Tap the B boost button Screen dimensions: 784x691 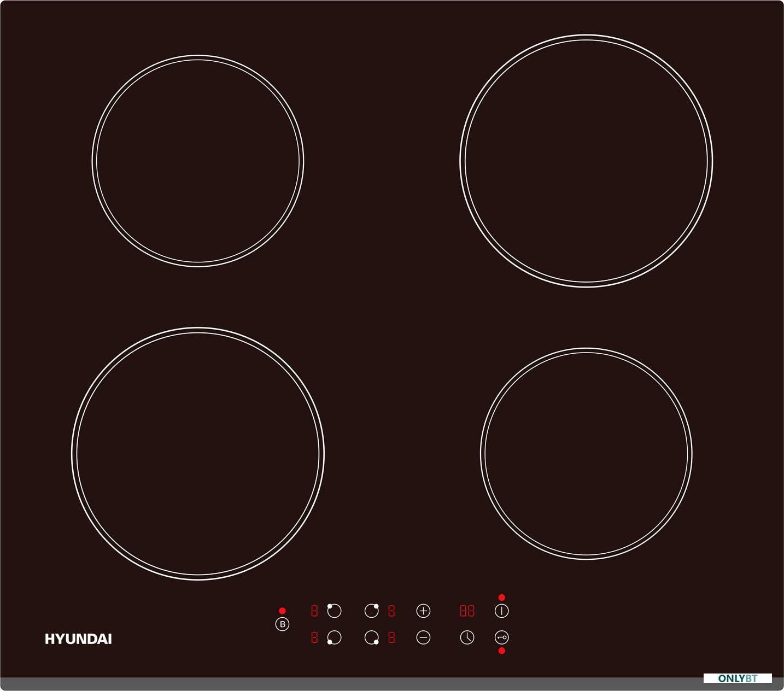(282, 624)
